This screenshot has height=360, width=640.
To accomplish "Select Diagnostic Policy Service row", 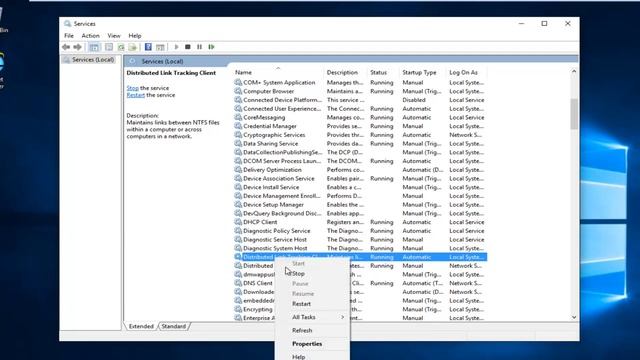I will click(360, 231).
